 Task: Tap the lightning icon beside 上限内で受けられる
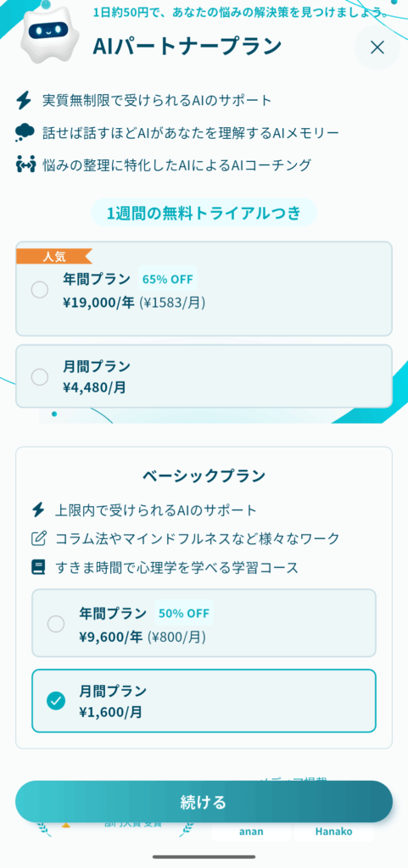click(x=38, y=509)
